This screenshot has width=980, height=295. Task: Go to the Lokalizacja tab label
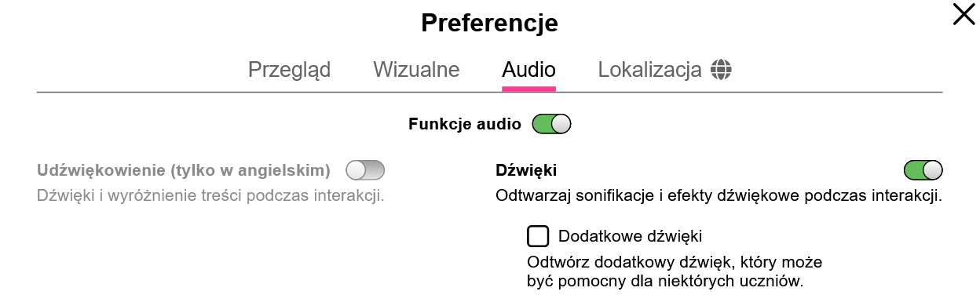[649, 70]
